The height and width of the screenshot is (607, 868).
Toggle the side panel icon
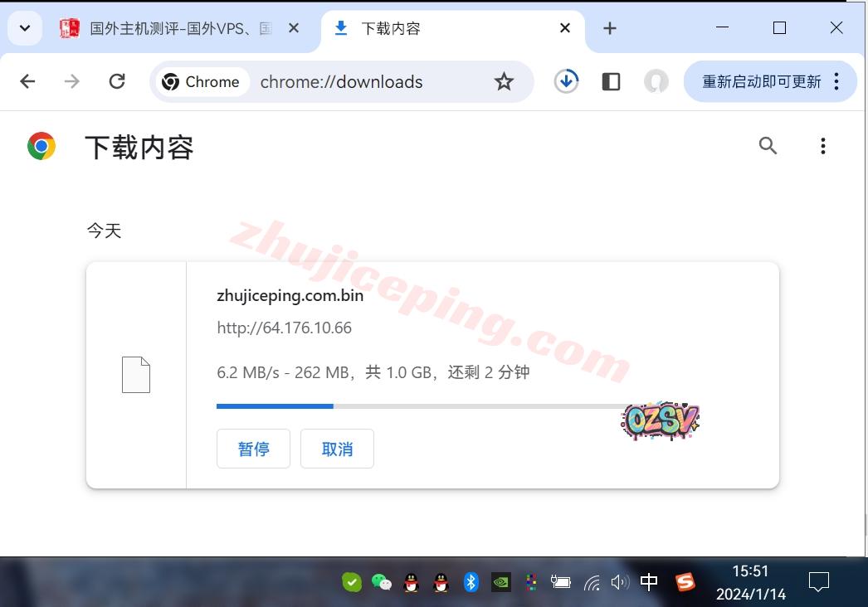click(611, 81)
